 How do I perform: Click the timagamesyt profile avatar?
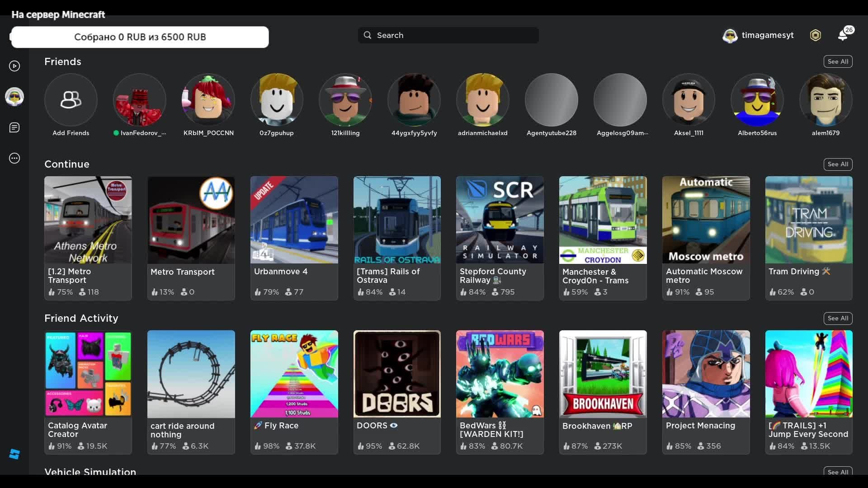click(730, 35)
